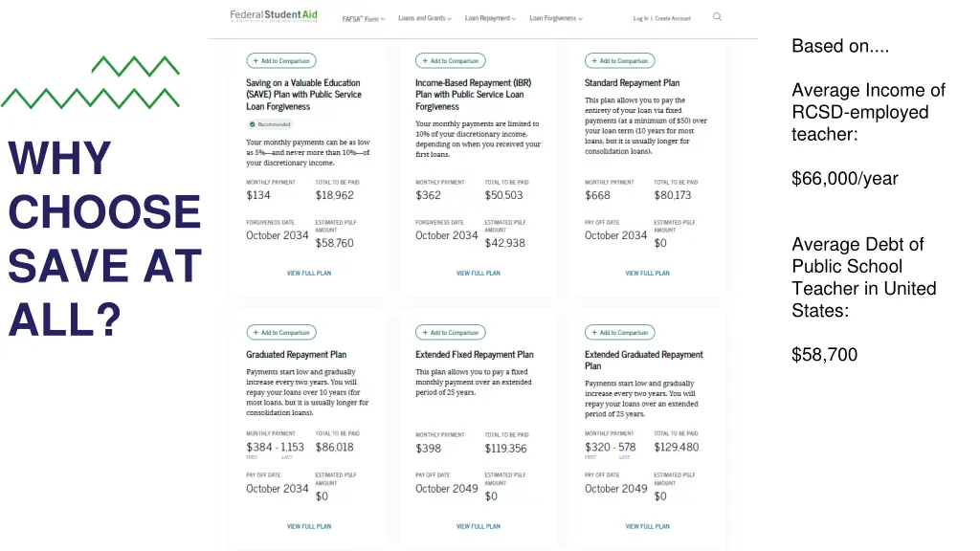This screenshot has height=551, width=980.
Task: View full plan for the SAVE plan
Action: click(x=309, y=274)
